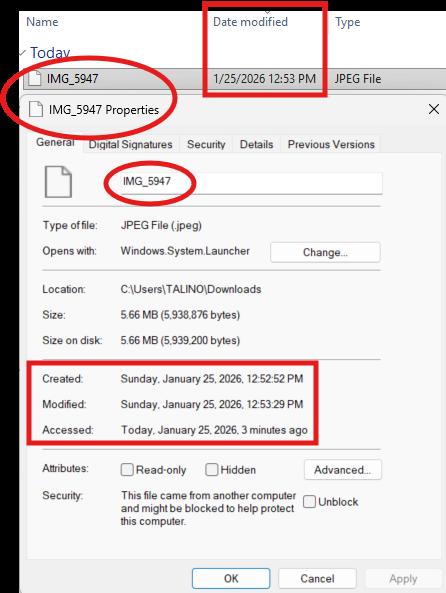446x593 pixels.
Task: Enable the Read-only attribute checkbox
Action: click(127, 470)
